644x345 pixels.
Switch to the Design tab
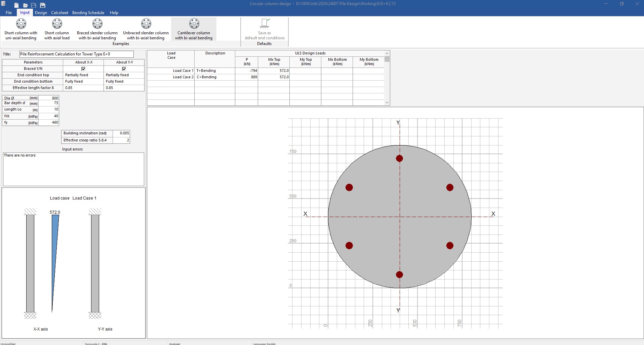click(41, 13)
